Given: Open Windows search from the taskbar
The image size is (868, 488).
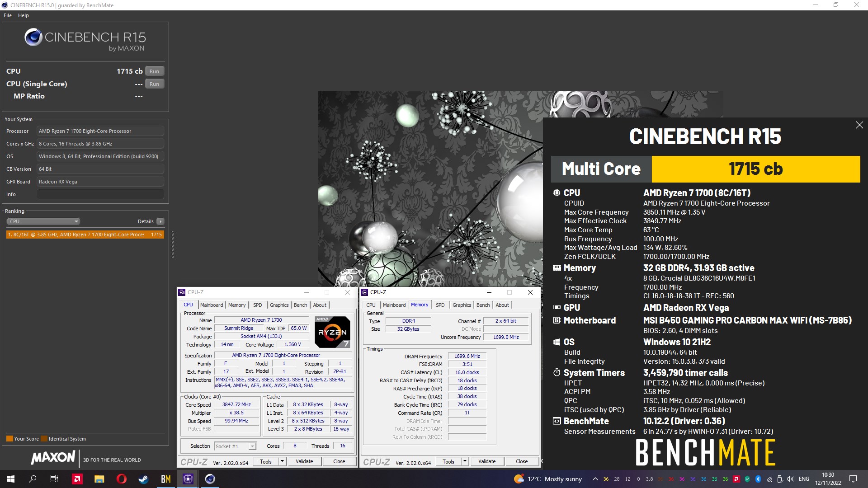Looking at the screenshot, I should pyautogui.click(x=33, y=479).
